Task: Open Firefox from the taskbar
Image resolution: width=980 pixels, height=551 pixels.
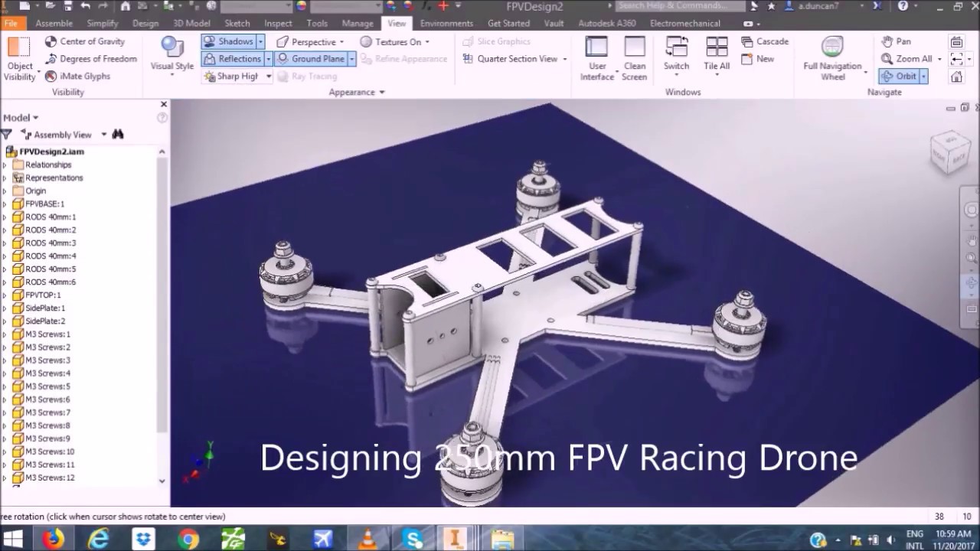Action: pos(54,539)
